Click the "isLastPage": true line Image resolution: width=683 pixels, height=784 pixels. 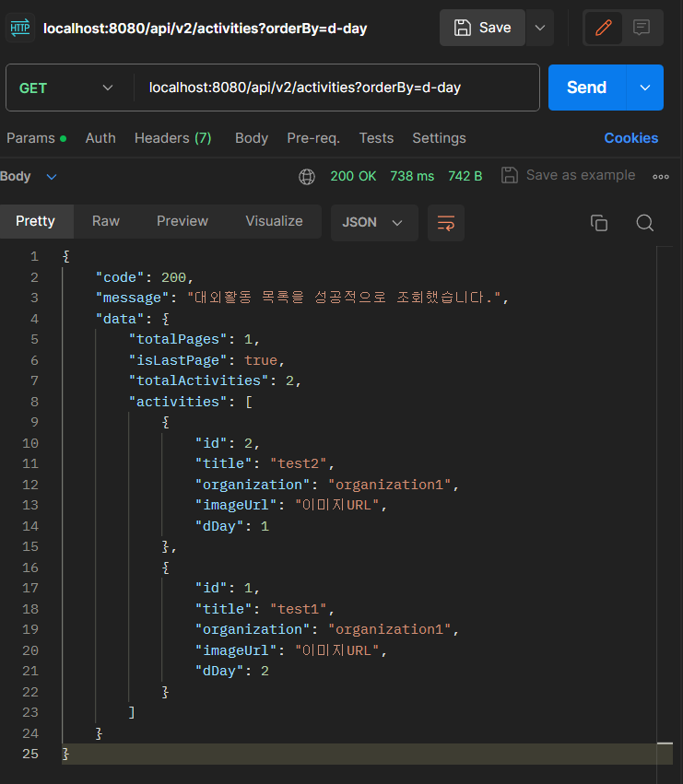coord(206,360)
